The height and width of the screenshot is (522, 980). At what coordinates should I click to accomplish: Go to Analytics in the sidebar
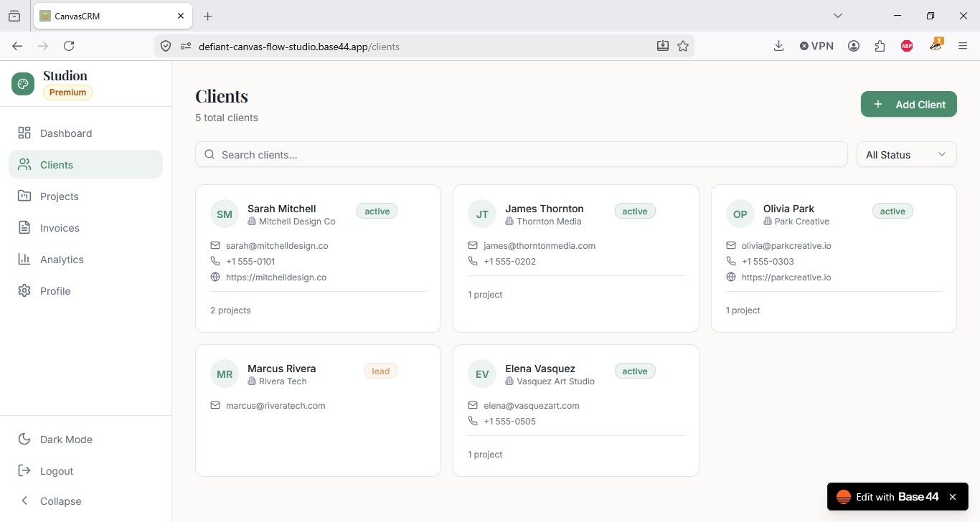pos(85,260)
